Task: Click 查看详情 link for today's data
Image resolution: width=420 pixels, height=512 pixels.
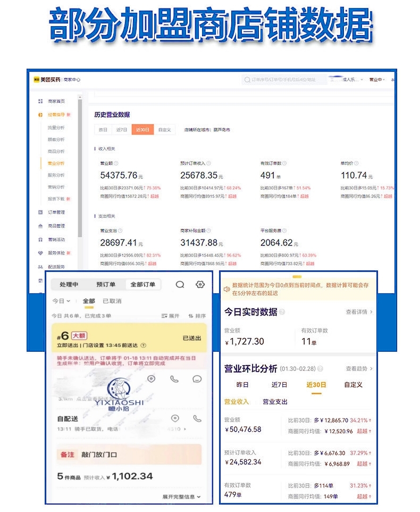Action: (359, 312)
